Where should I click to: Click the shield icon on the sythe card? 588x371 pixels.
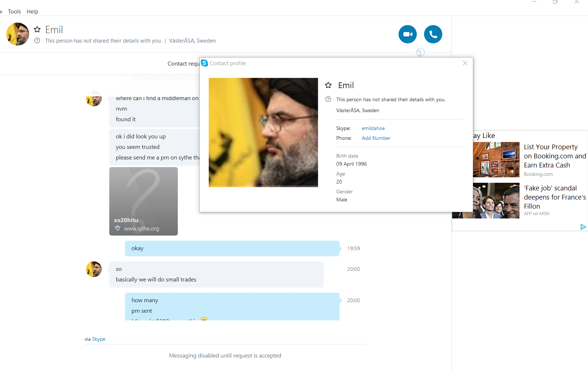point(118,228)
